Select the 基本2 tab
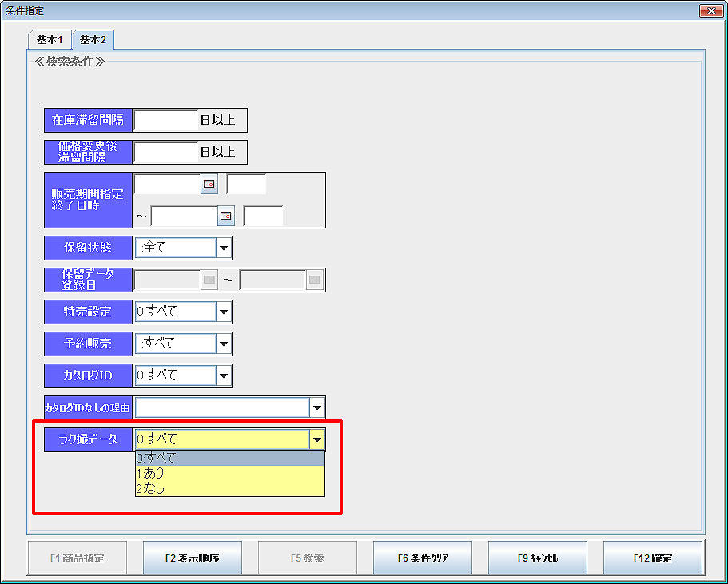Screen dimensions: 728x584 [93, 39]
